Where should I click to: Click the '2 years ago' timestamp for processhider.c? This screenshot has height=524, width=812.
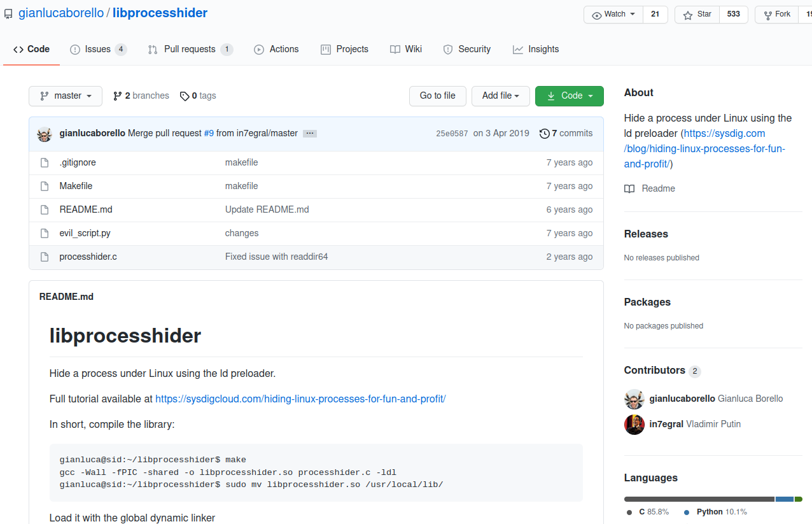click(570, 257)
